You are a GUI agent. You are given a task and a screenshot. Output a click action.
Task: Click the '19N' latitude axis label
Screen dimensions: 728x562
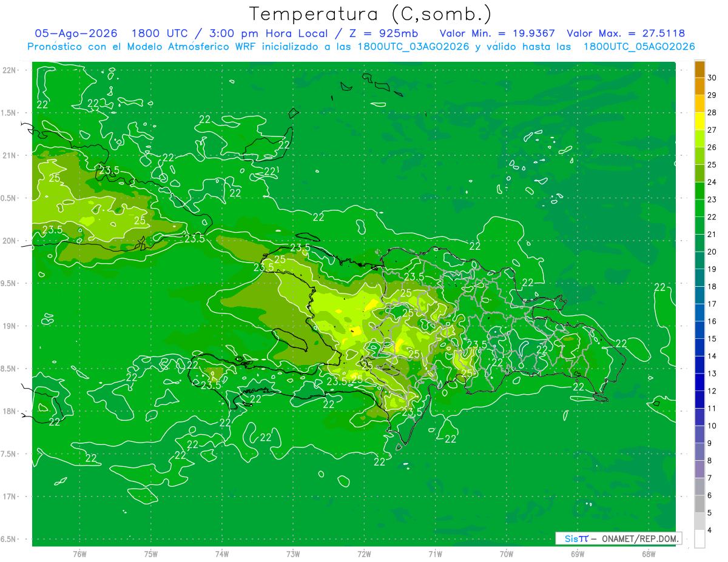10,326
